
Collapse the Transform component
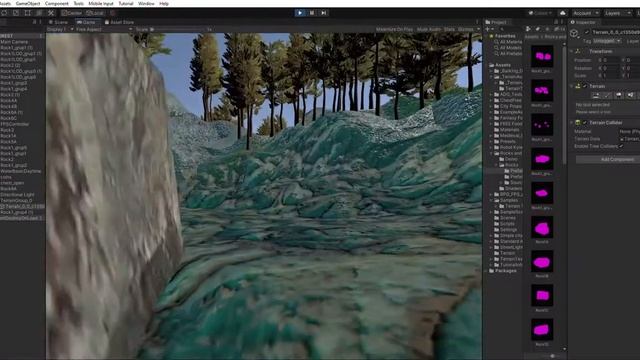[572, 51]
